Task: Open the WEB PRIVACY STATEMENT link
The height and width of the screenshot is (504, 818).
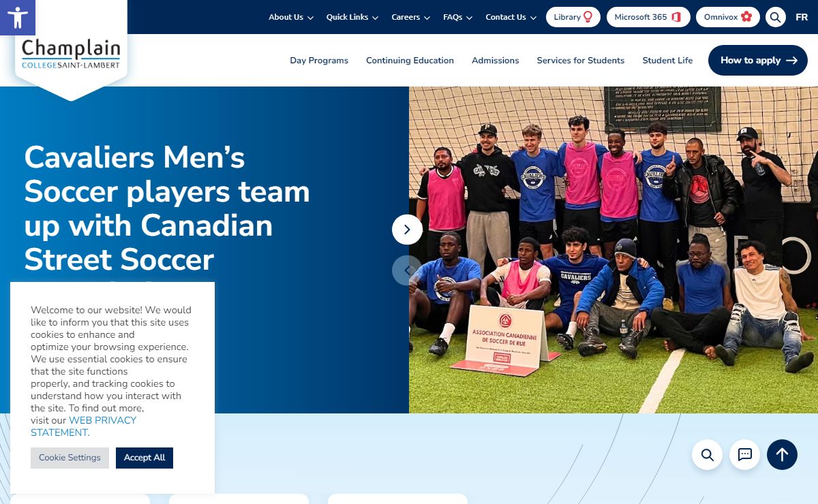Action: [83, 426]
